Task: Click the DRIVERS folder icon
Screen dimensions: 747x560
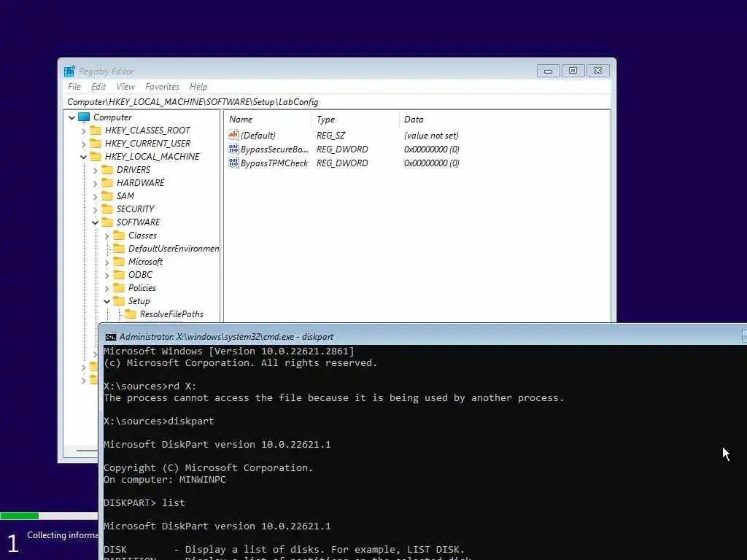Action: point(108,169)
